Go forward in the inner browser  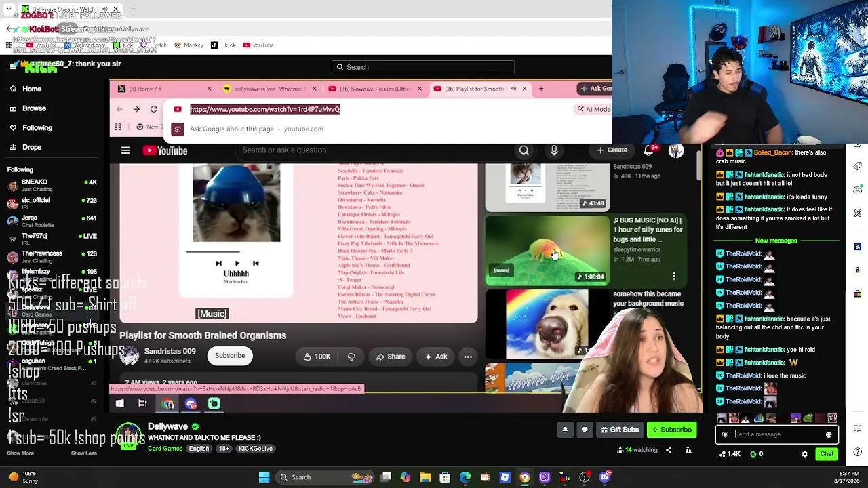tap(136, 109)
